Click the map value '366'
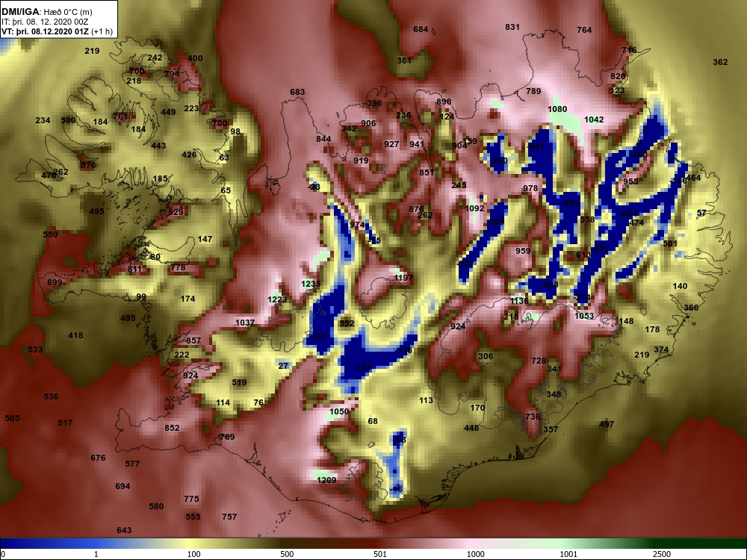 (x=691, y=308)
